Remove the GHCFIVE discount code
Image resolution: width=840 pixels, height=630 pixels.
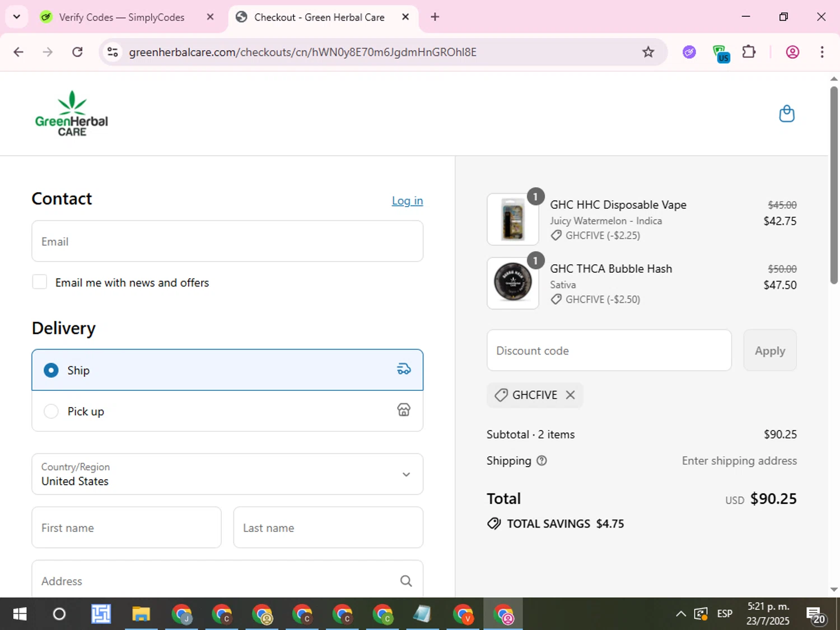pos(570,395)
